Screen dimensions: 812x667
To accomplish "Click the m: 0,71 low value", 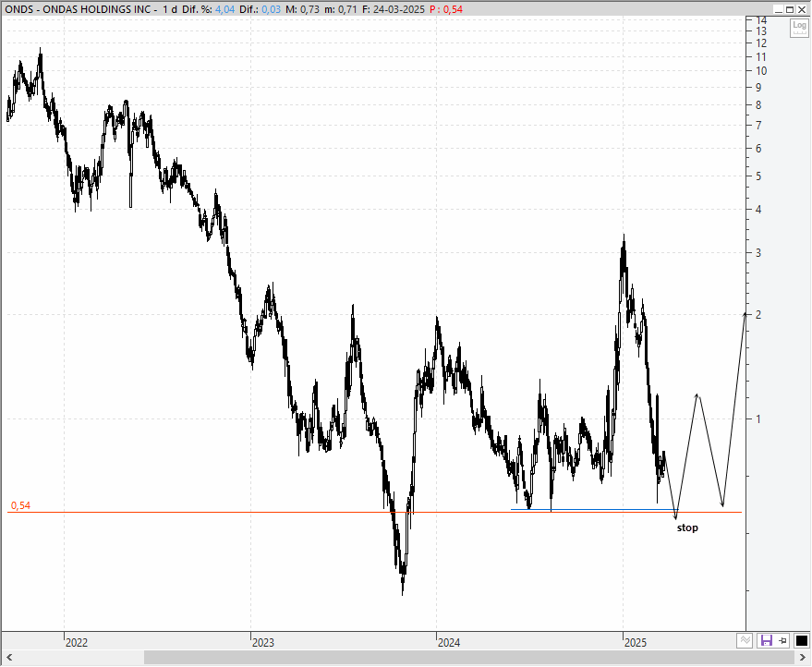I will [340, 9].
